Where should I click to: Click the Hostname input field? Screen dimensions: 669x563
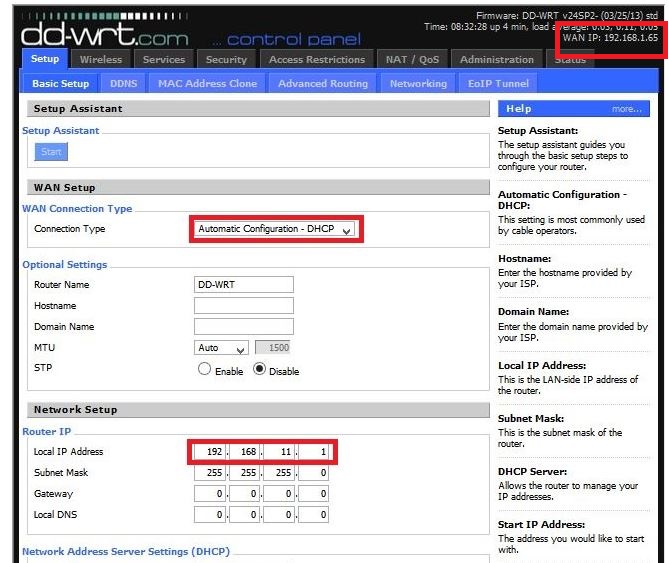click(244, 306)
